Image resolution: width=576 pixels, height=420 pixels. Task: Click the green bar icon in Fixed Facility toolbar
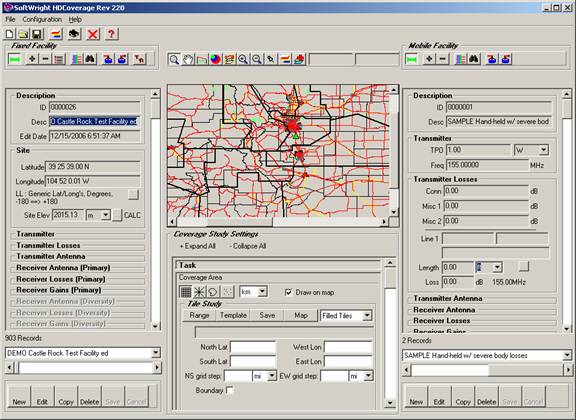[15, 59]
